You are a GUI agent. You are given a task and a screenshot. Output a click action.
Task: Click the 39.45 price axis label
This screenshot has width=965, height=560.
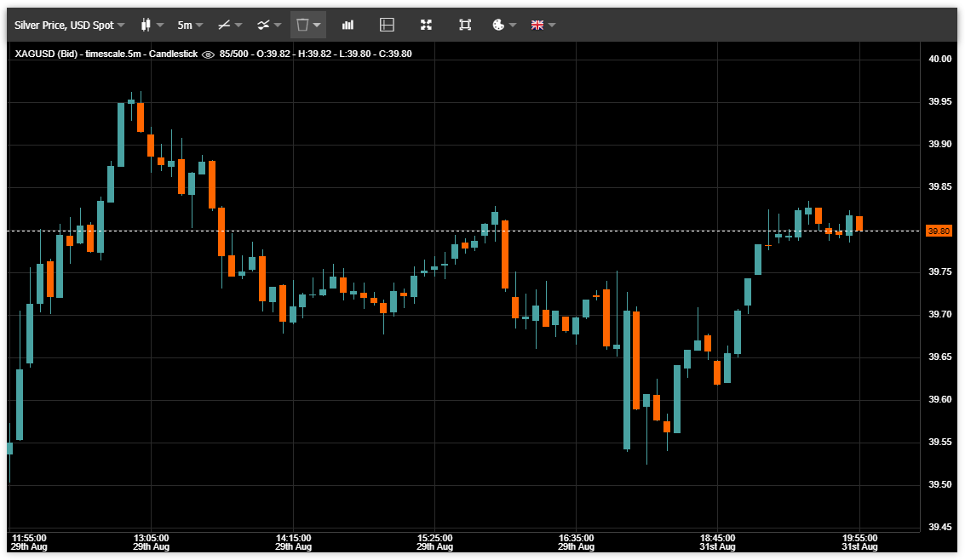[939, 527]
